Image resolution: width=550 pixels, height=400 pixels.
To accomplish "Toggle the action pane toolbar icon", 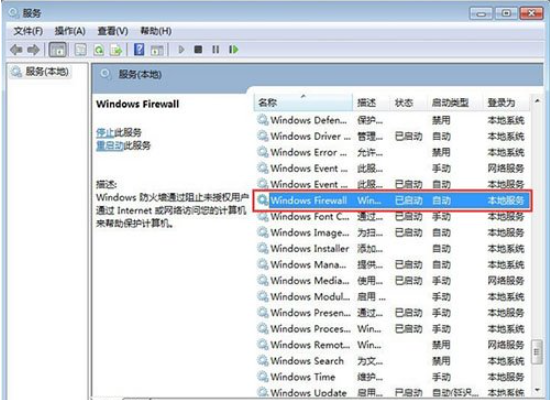I will pyautogui.click(x=157, y=50).
